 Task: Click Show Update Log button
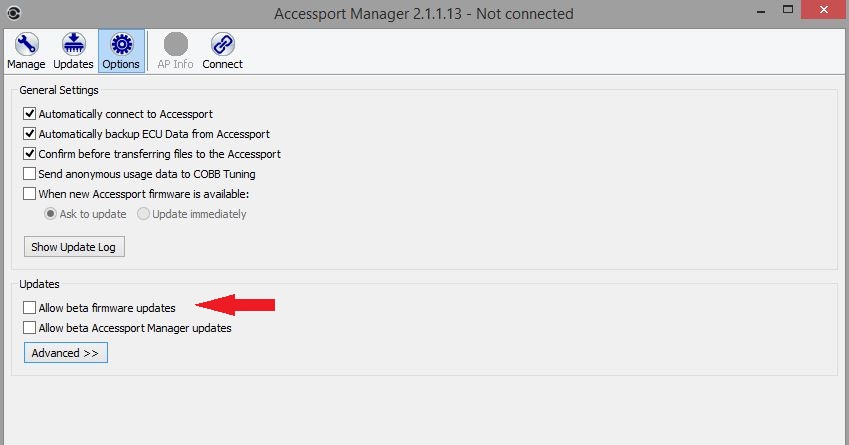coord(74,247)
